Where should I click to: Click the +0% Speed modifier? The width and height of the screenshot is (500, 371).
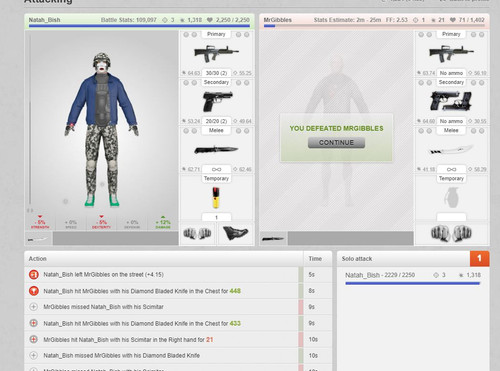(71, 223)
